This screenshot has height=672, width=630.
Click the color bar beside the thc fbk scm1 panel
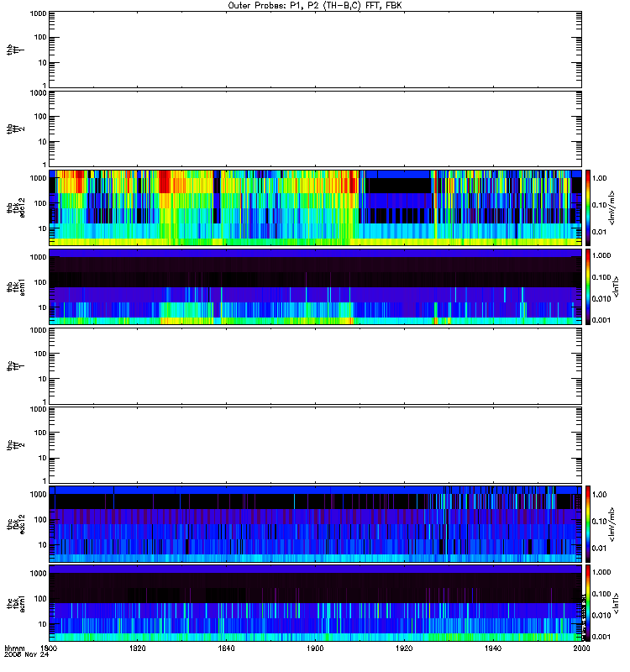[x=588, y=603]
